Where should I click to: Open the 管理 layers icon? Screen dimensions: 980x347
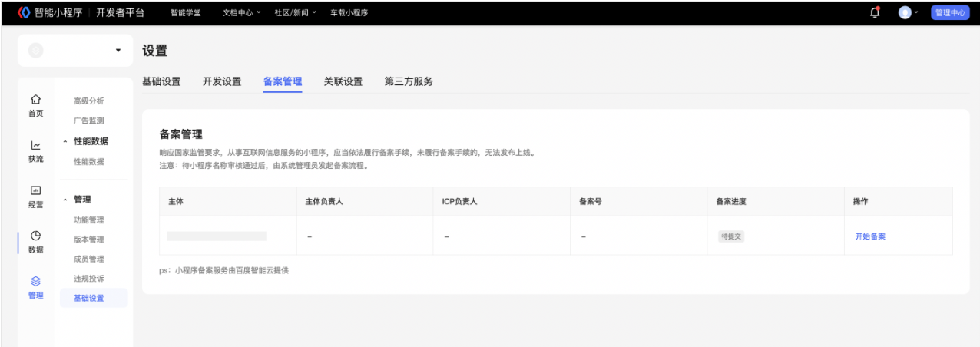point(35,281)
